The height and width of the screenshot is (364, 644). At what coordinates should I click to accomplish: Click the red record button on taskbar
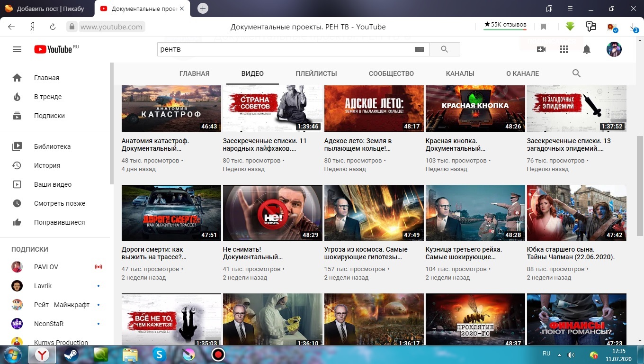pos(218,354)
